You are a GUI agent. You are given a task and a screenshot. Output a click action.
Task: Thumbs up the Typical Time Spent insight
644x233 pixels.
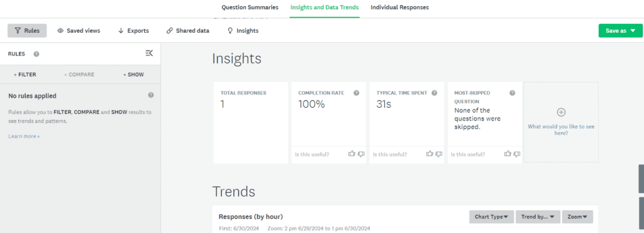[429, 154]
